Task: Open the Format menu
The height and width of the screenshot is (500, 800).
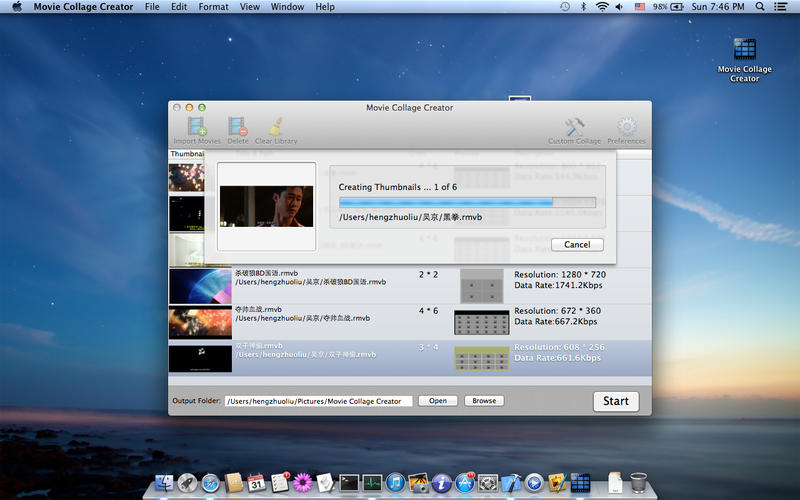Action: (x=213, y=7)
